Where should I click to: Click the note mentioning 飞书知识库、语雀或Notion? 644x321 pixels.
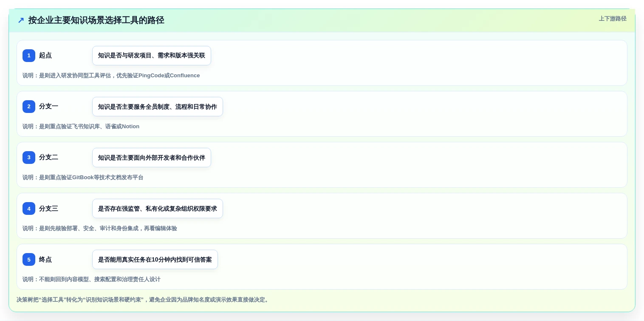click(x=81, y=127)
